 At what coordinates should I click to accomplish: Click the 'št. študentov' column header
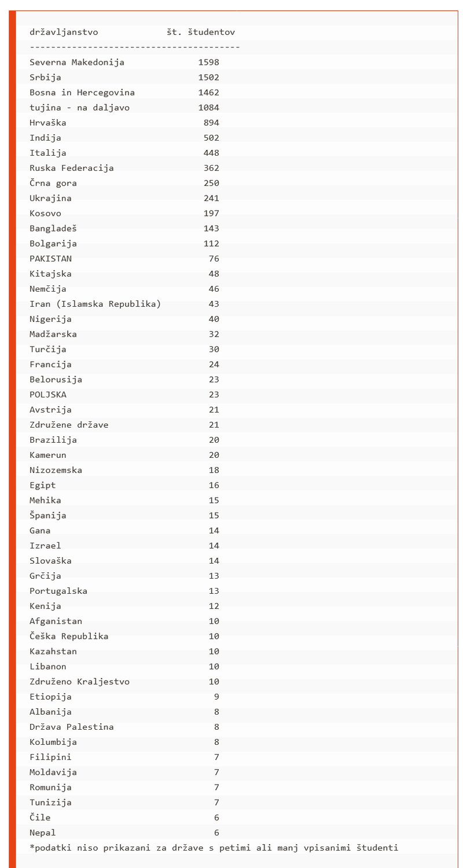(200, 32)
